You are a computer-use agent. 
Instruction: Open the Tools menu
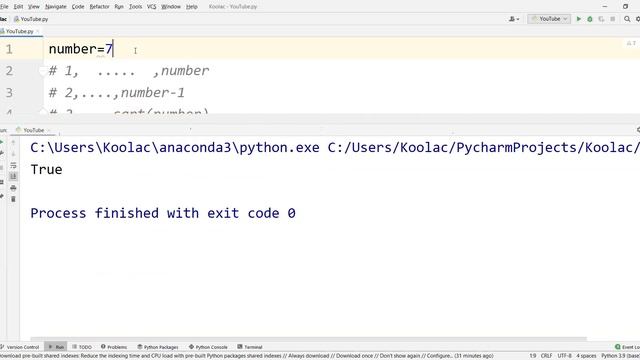[136, 7]
